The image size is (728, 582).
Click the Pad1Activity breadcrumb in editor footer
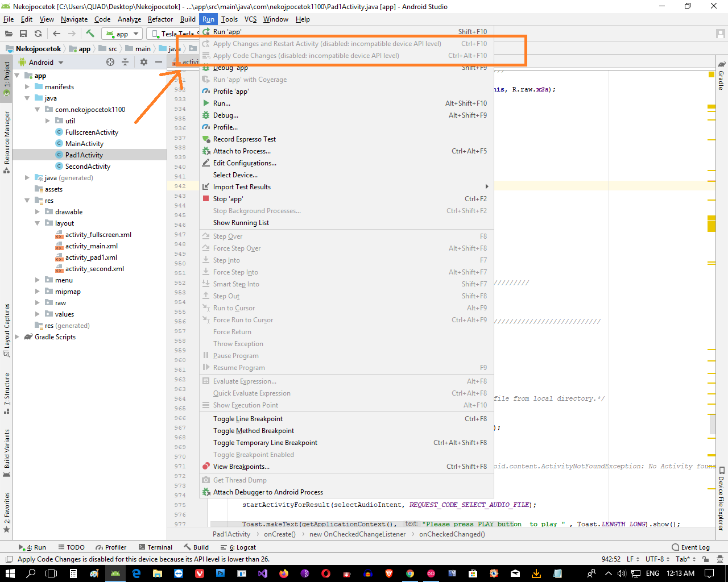pyautogui.click(x=231, y=534)
